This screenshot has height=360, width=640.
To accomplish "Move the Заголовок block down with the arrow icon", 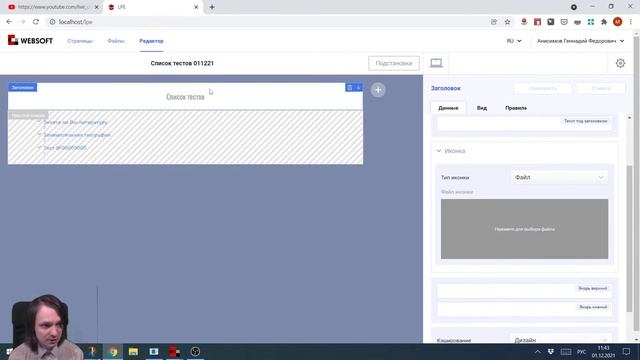I will pyautogui.click(x=358, y=87).
